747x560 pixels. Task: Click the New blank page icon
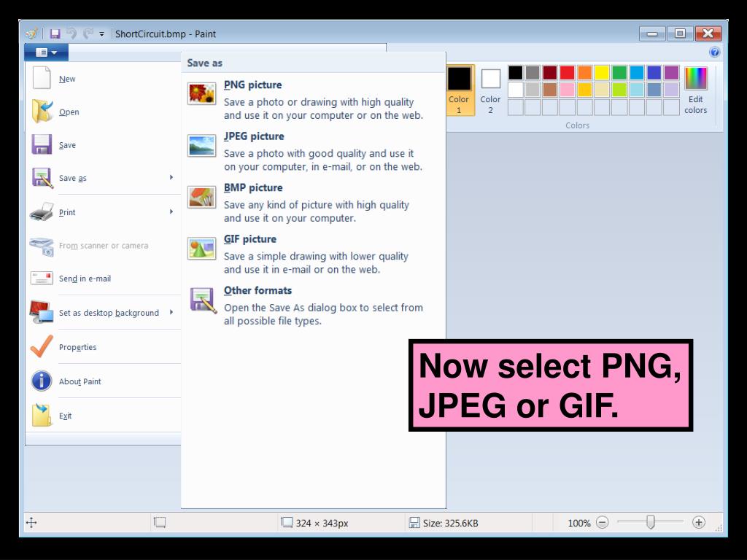tap(42, 78)
